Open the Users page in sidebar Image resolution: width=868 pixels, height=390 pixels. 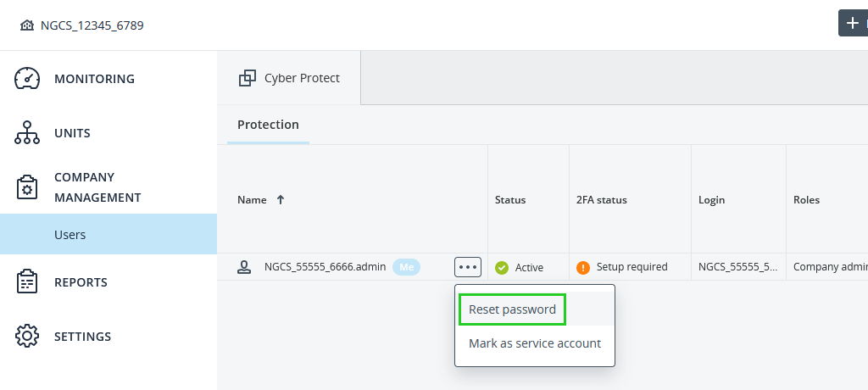(x=70, y=235)
